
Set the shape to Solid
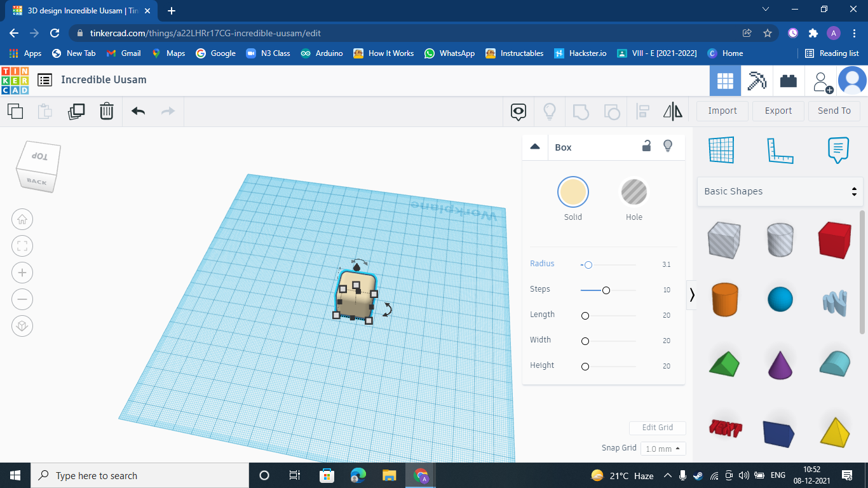pos(573,192)
